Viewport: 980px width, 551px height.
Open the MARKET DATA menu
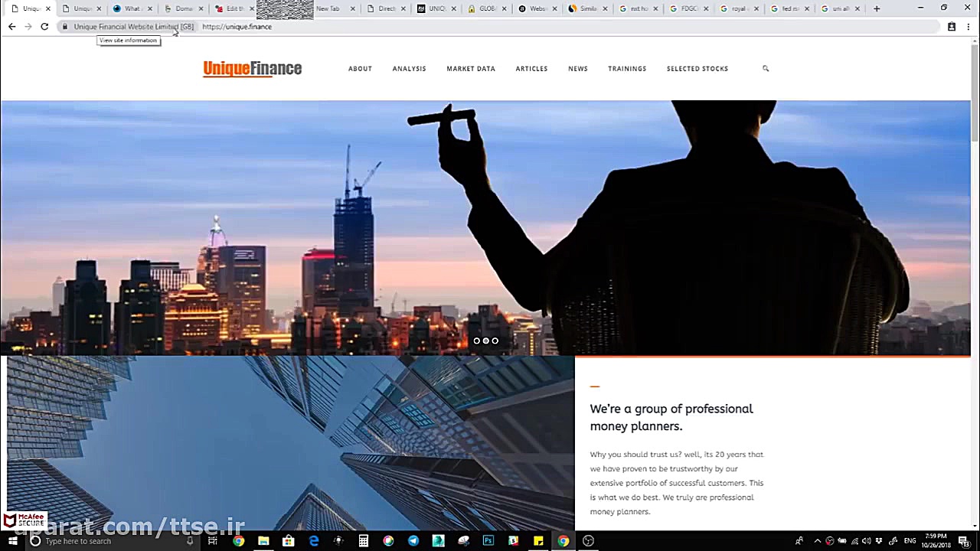471,69
